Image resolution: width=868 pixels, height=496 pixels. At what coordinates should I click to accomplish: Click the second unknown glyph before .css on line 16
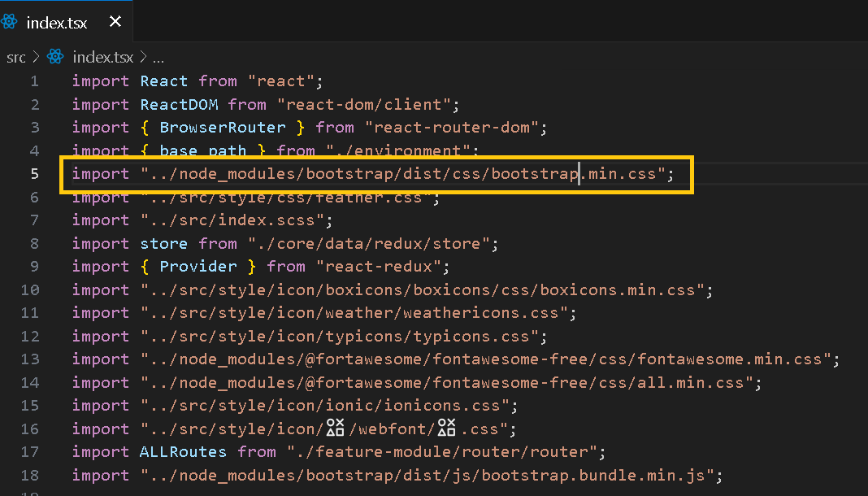click(446, 429)
